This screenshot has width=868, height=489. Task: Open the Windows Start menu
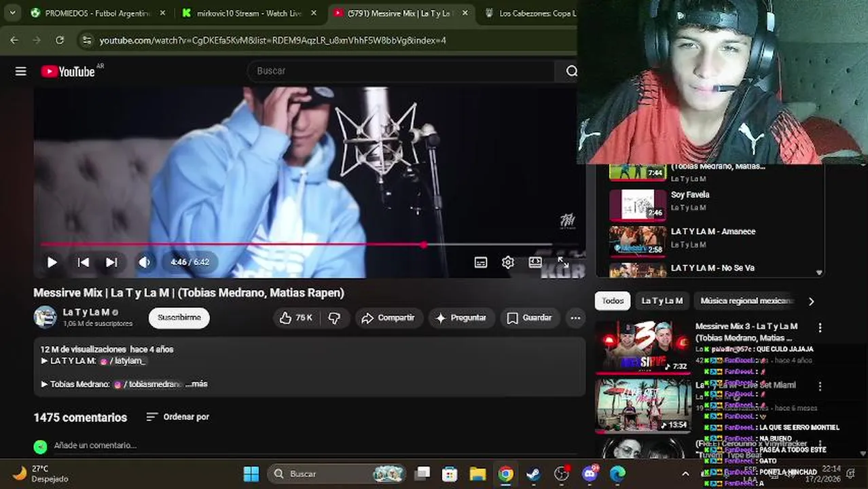click(x=251, y=473)
